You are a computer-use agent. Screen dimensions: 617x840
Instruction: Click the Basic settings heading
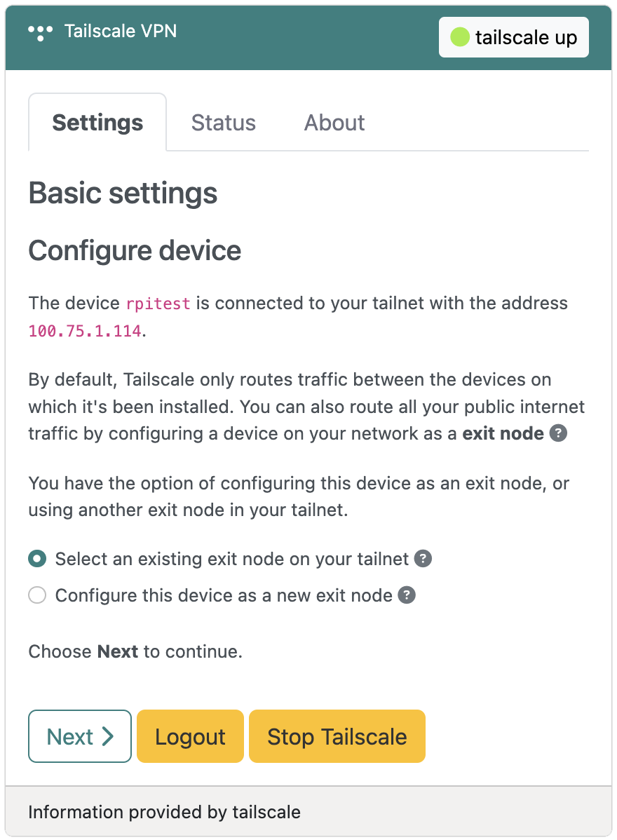123,193
